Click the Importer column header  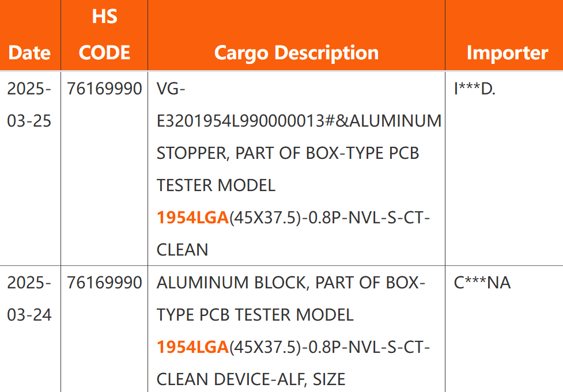507,53
